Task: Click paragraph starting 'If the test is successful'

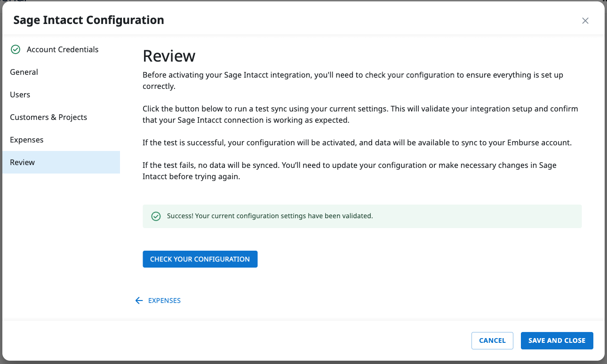Action: [x=357, y=142]
